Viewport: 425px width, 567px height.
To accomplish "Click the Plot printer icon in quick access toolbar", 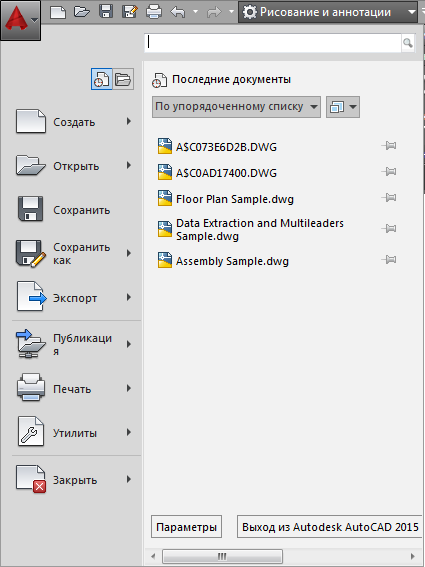I will (154, 12).
